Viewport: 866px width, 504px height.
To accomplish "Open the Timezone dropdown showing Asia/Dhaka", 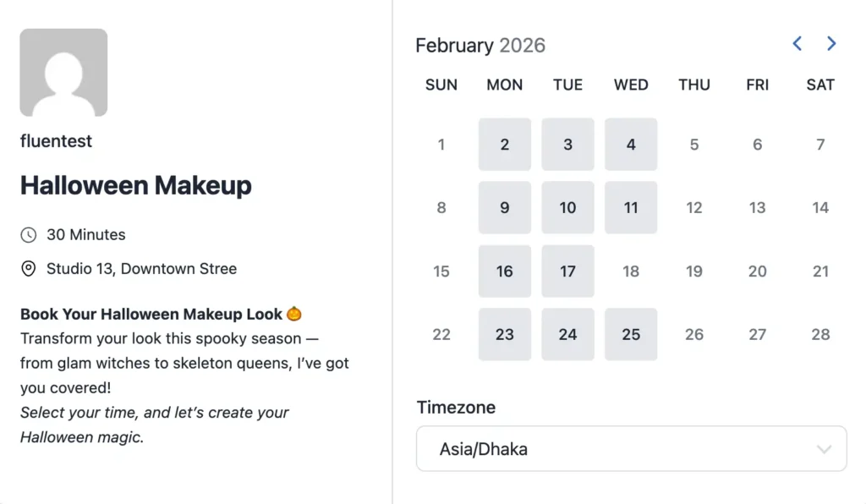I will pyautogui.click(x=631, y=448).
